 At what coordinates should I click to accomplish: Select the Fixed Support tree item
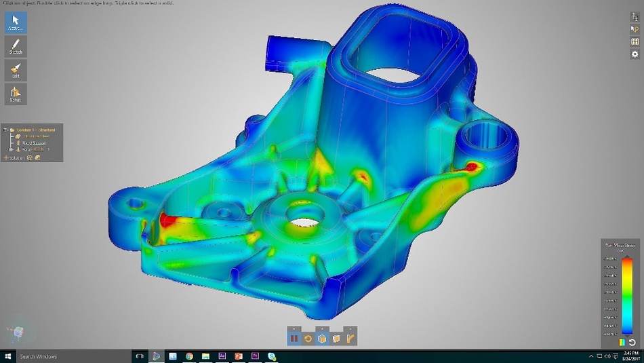tap(34, 143)
